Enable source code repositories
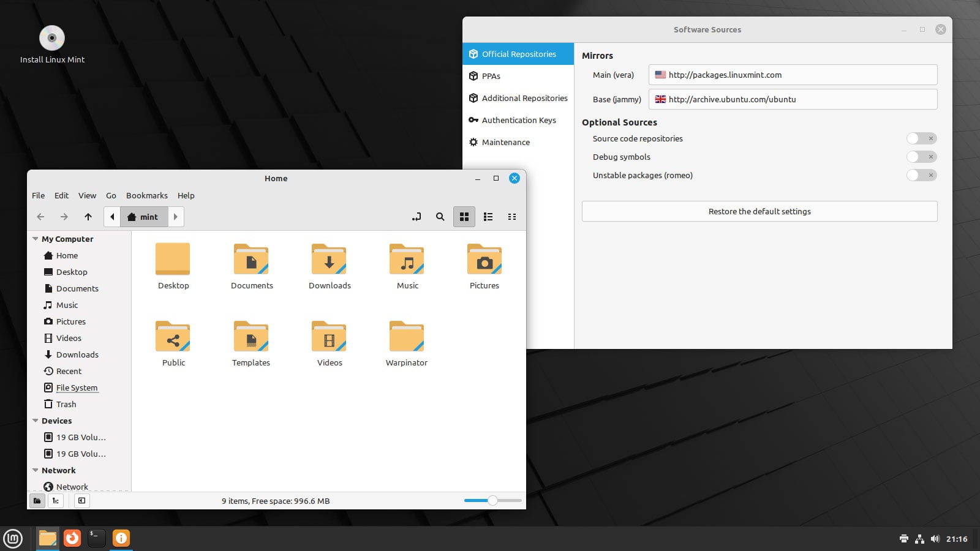The image size is (980, 551). tap(917, 138)
